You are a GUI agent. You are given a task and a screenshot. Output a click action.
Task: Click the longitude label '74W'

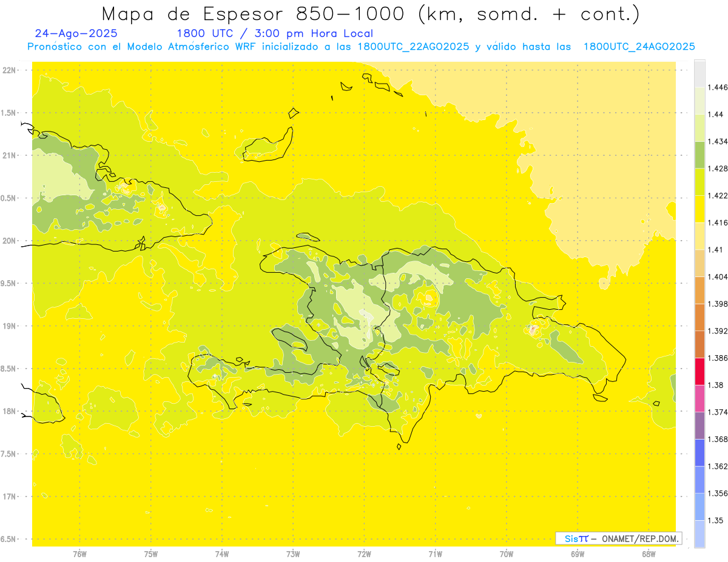click(221, 554)
